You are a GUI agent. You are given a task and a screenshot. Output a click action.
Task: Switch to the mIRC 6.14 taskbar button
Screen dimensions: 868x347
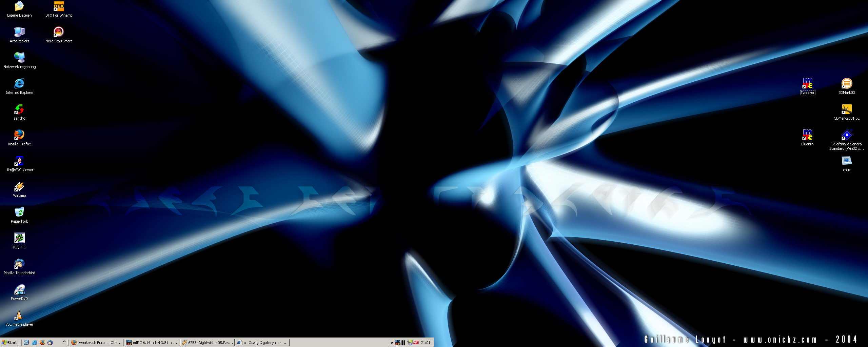click(x=152, y=343)
